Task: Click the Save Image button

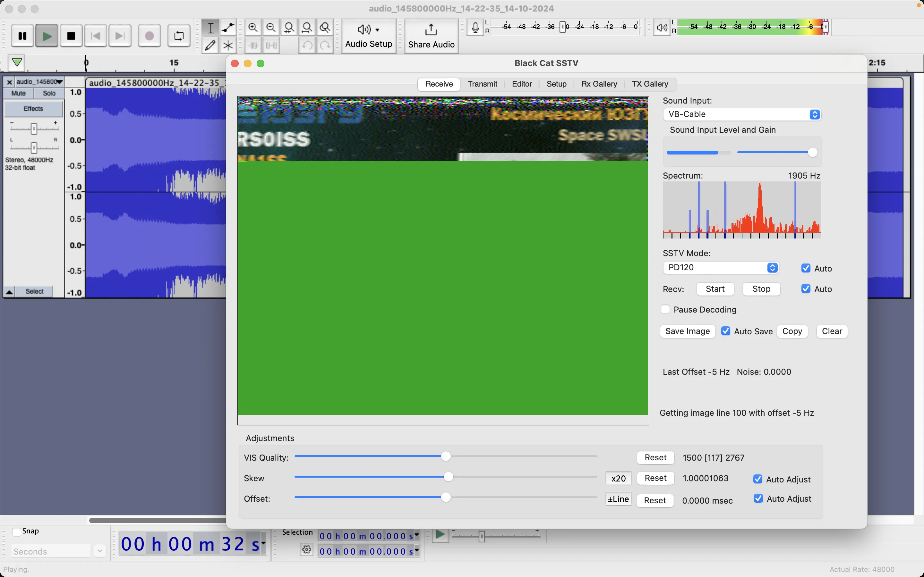Action: pyautogui.click(x=687, y=331)
